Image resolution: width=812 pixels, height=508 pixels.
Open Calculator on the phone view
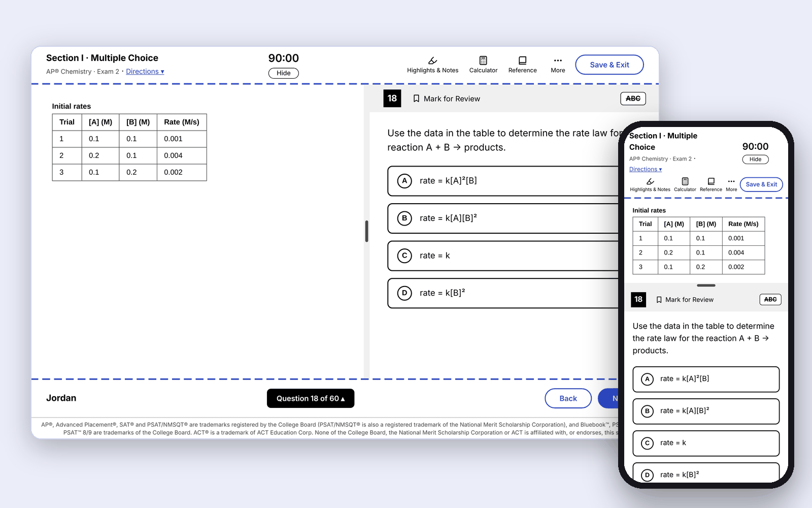(685, 185)
